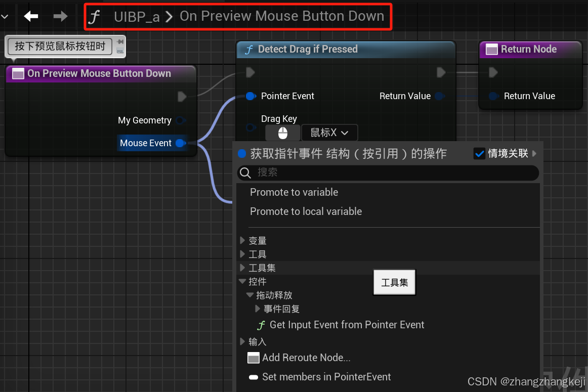Select the 按下预览鼠标按钮时 comment text
The image size is (588, 392).
click(x=60, y=46)
